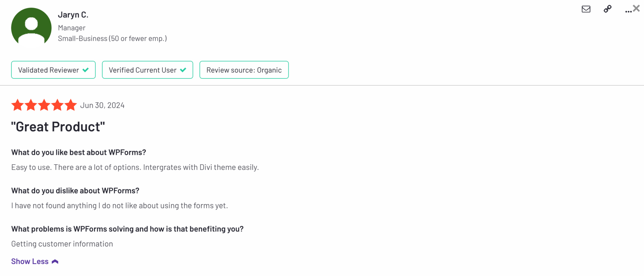
Task: Open the three-dot more options icon
Action: [628, 10]
